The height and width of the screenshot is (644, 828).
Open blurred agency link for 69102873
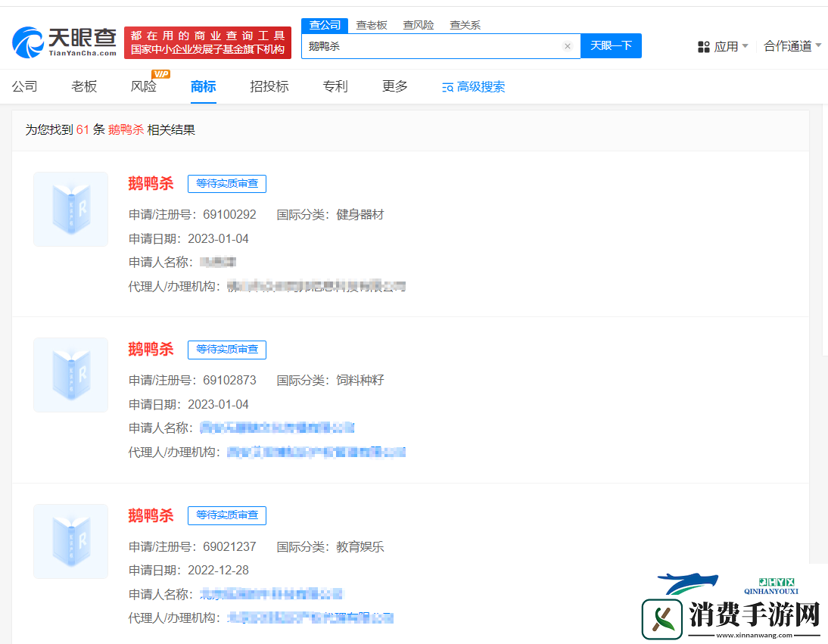point(316,452)
